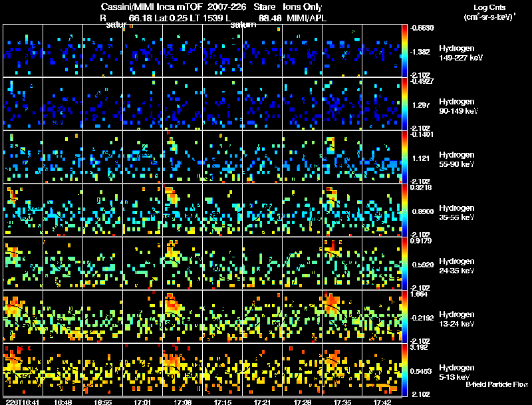Click the Hydrogen 5-13 keV label

(457, 372)
